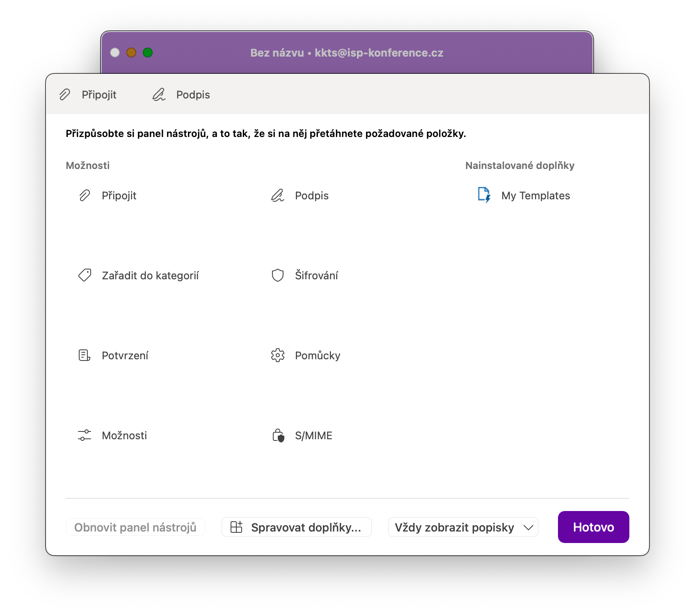Screen dimensions: 695x616
Task: Click the paperclip icon in the toolbar preview
Action: tap(65, 95)
